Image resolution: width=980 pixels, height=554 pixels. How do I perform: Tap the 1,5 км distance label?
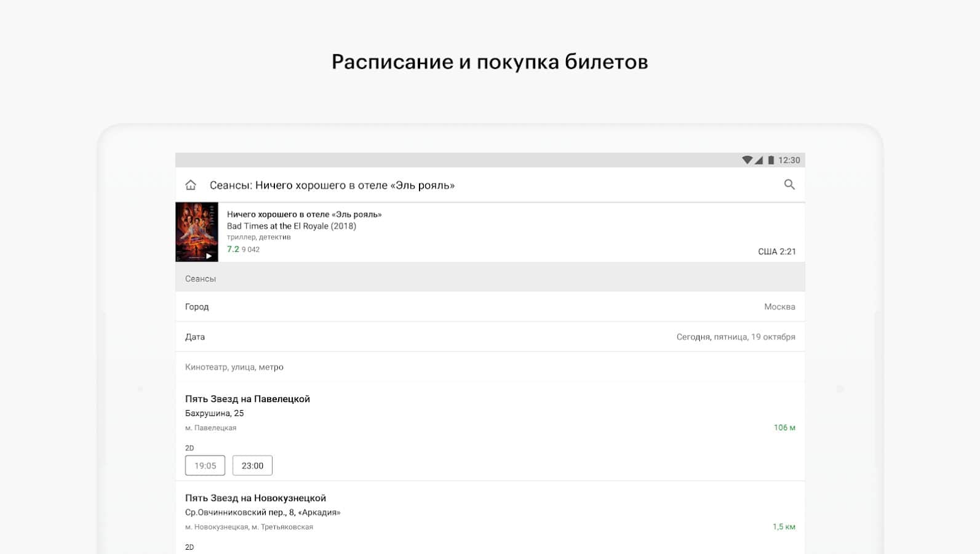point(783,526)
